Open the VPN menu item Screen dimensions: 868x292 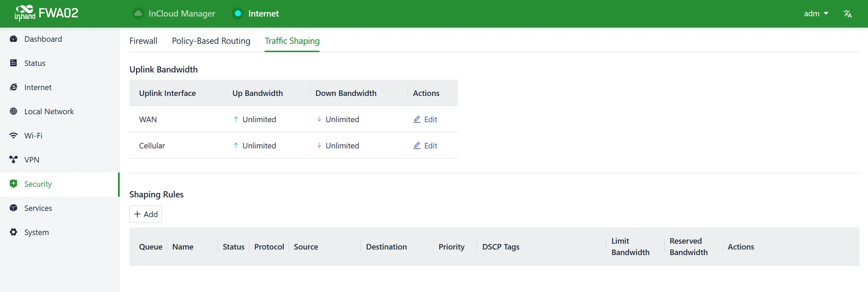click(60, 160)
